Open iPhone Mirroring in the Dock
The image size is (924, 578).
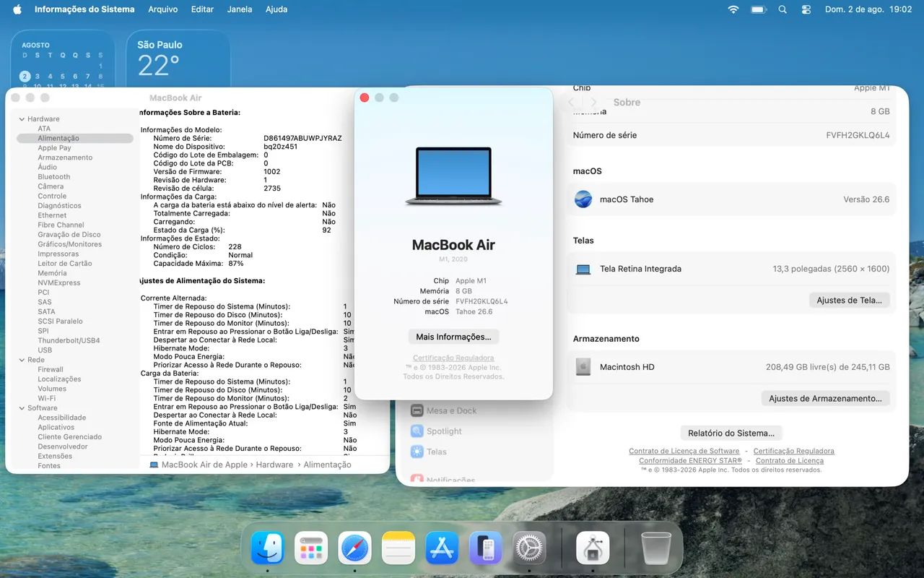pyautogui.click(x=486, y=548)
